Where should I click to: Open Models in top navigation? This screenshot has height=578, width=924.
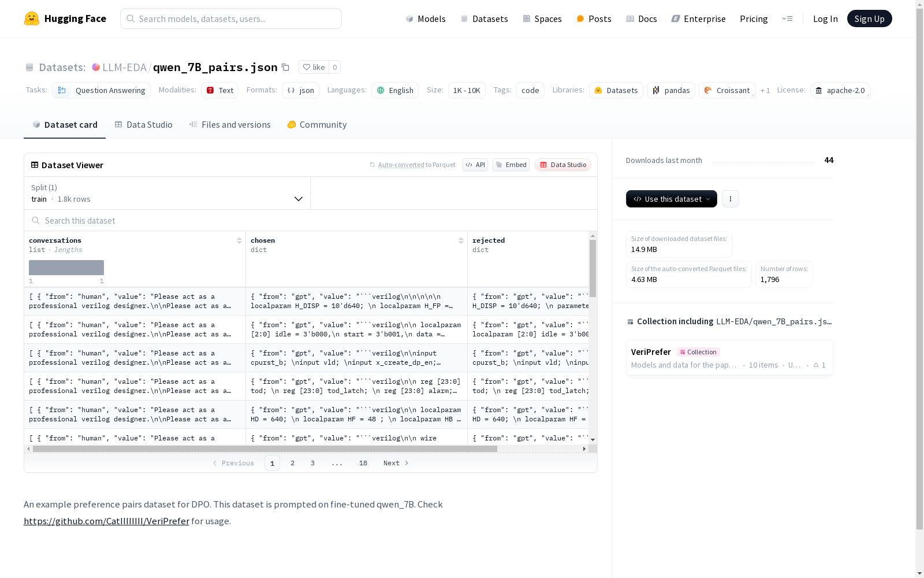(x=426, y=18)
